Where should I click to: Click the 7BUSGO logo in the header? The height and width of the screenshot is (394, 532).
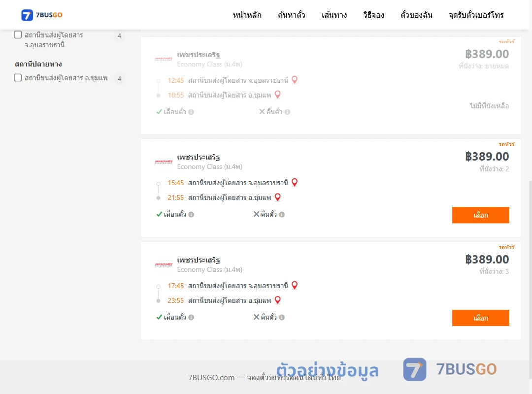coord(42,15)
